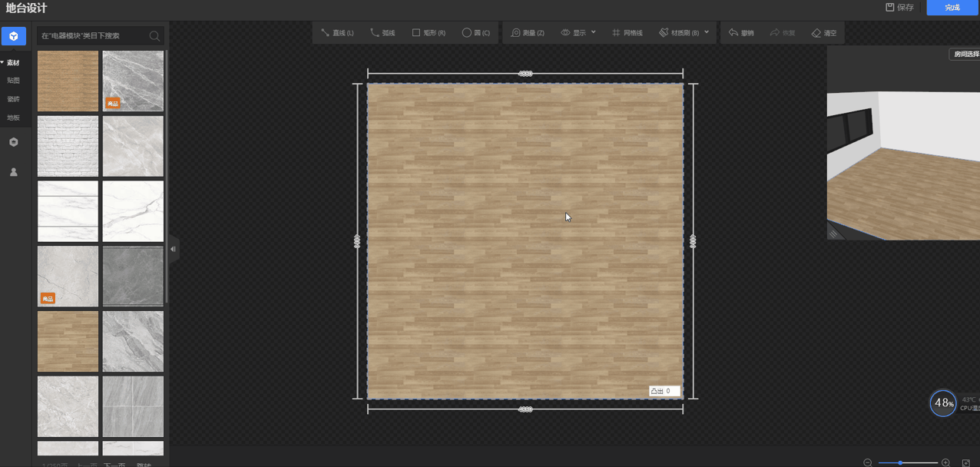The height and width of the screenshot is (467, 980).
Task: Click the 显示 eye icon
Action: (x=565, y=33)
